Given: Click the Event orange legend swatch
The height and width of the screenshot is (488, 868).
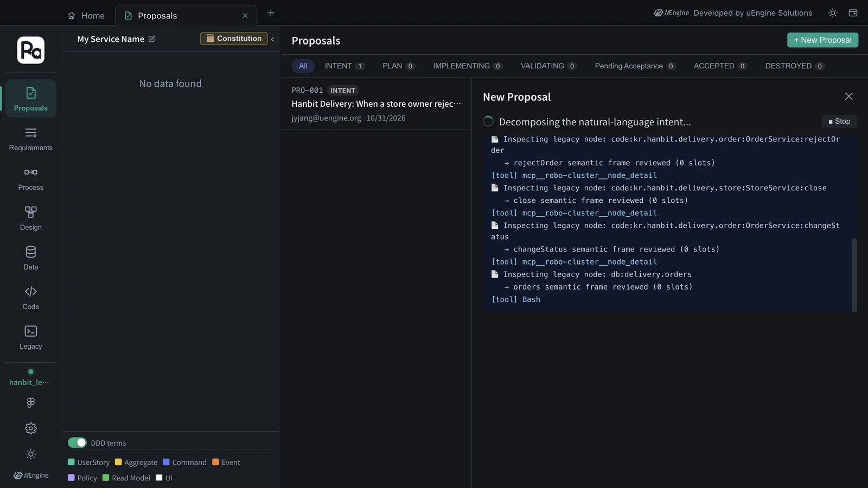Looking at the screenshot, I should [x=215, y=462].
